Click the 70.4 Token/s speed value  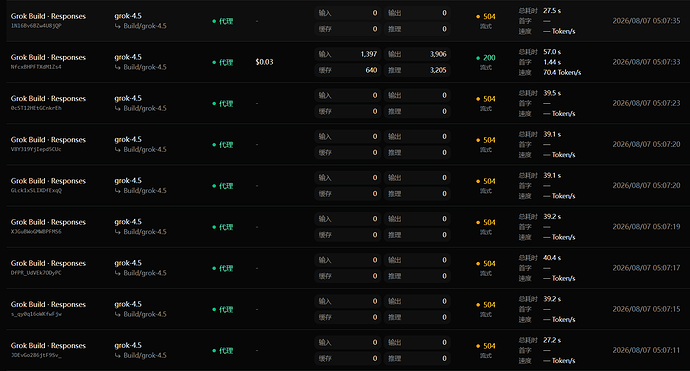click(562, 73)
